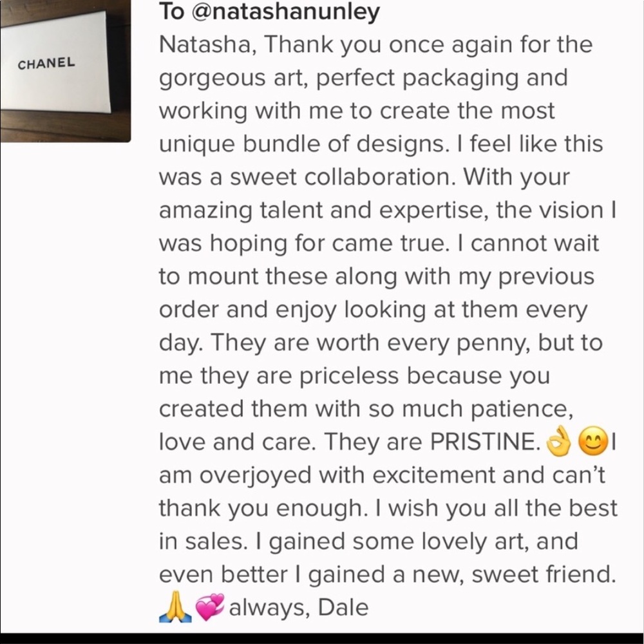Open the Chanel box photo thumbnail
This screenshot has width=644, height=644.
(x=64, y=70)
